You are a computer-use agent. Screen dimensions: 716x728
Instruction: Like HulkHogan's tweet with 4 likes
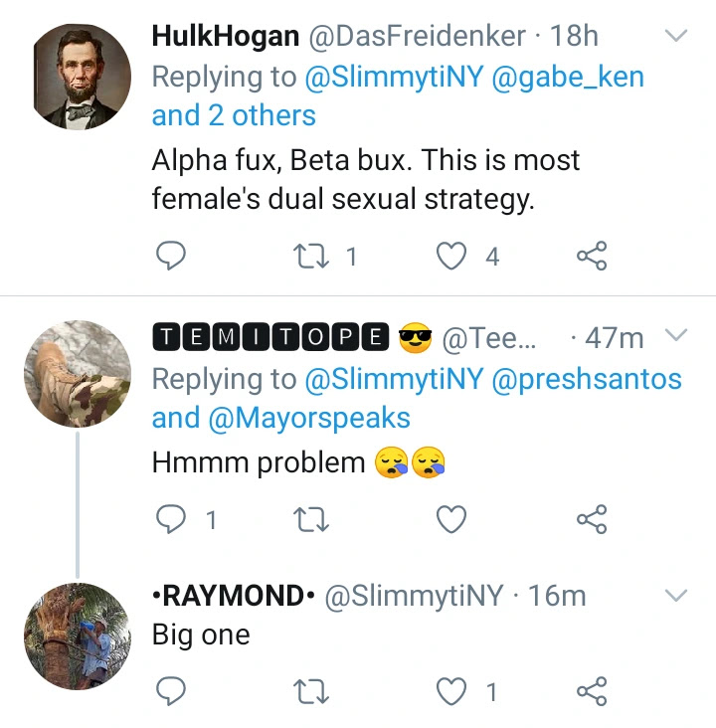click(452, 257)
